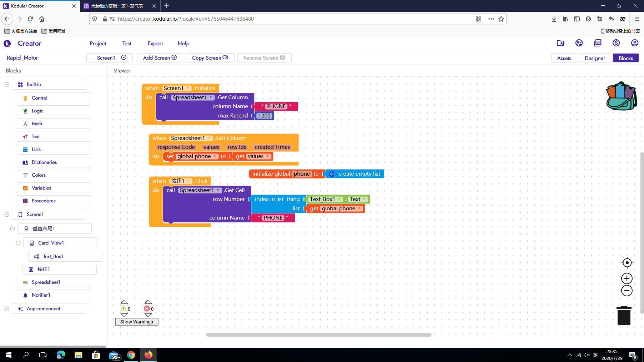
Task: Switch to the Designer view
Action: click(x=595, y=58)
